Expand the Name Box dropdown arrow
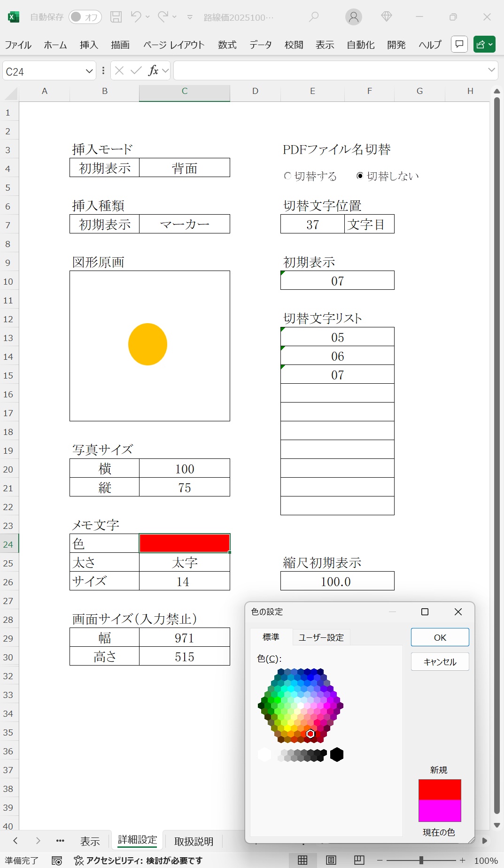 [x=89, y=71]
